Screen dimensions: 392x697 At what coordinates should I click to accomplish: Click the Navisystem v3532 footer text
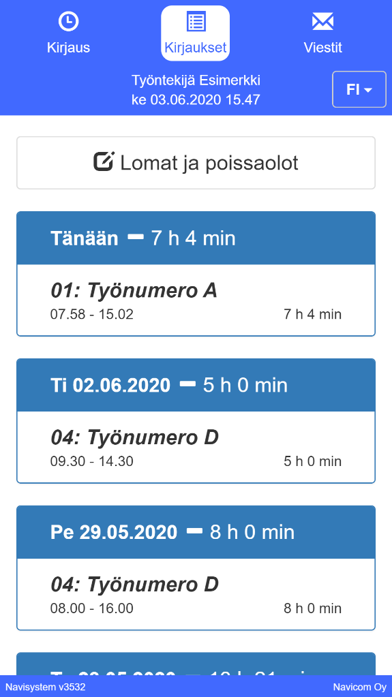point(45,687)
